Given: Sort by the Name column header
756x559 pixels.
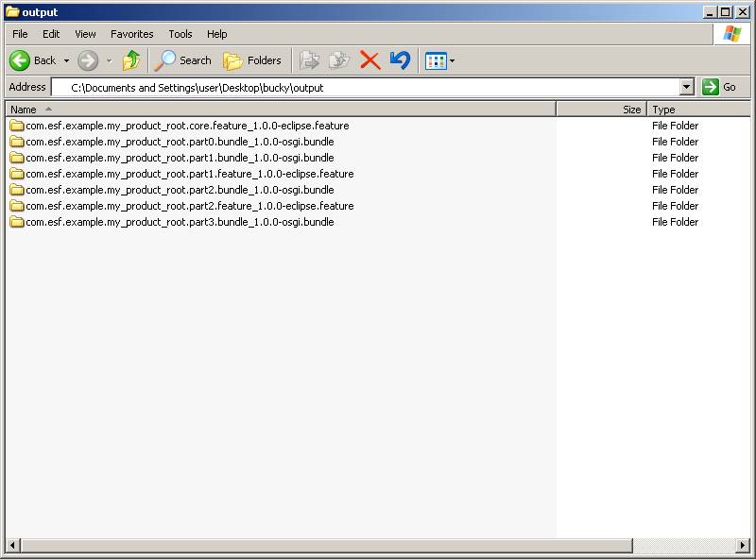Looking at the screenshot, I should pyautogui.click(x=281, y=110).
